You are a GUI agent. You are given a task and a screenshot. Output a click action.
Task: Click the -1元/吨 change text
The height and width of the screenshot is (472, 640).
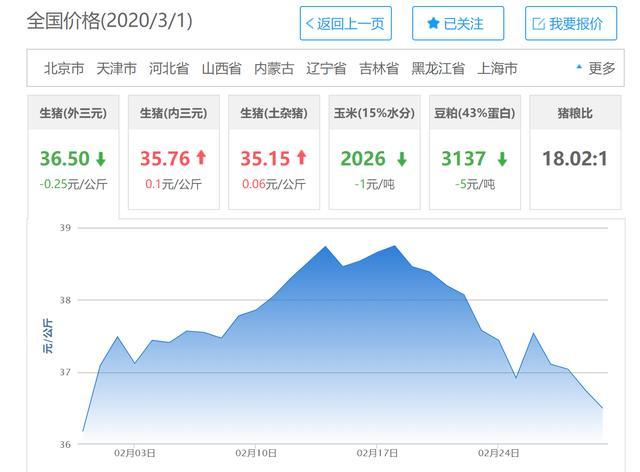point(374,184)
